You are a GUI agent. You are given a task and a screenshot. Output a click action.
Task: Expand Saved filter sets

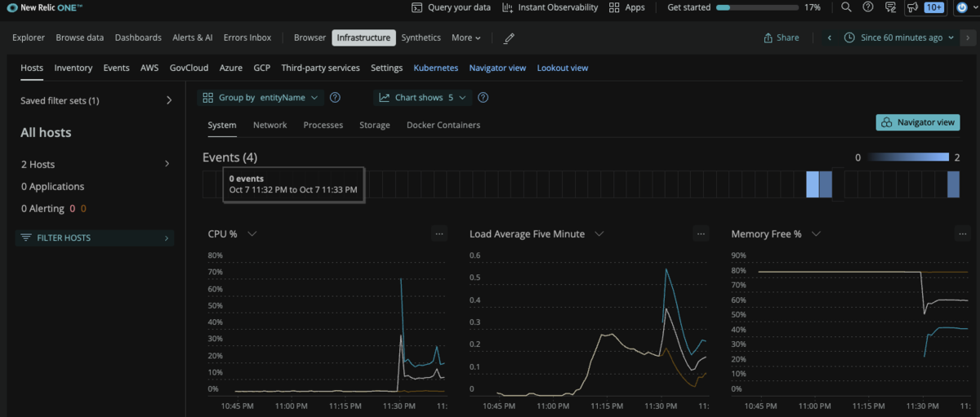coord(96,100)
